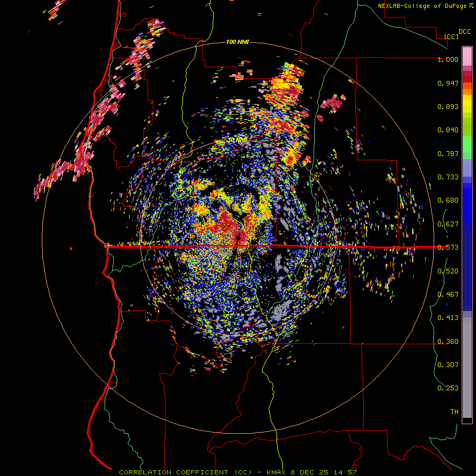Select the 0.360 scale value

448,342
